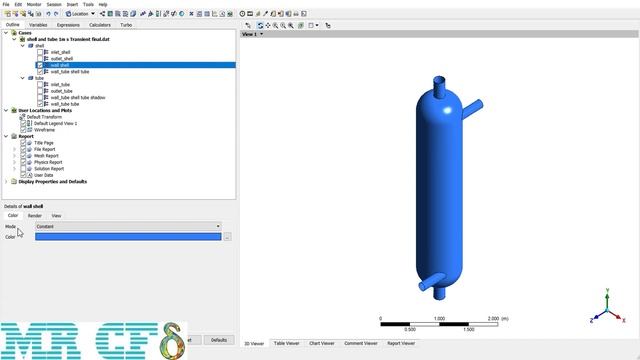This screenshot has height=360, width=640.
Task: Activate the Probe tool icon
Action: [265, 14]
